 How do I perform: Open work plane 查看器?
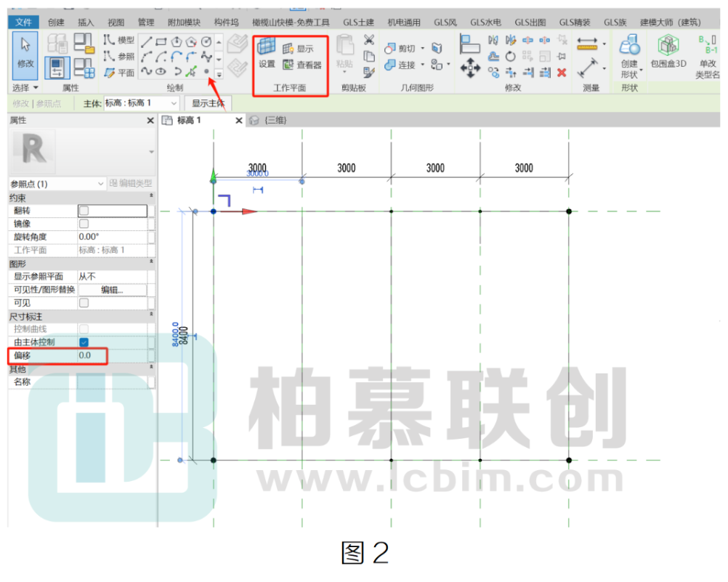click(x=302, y=65)
